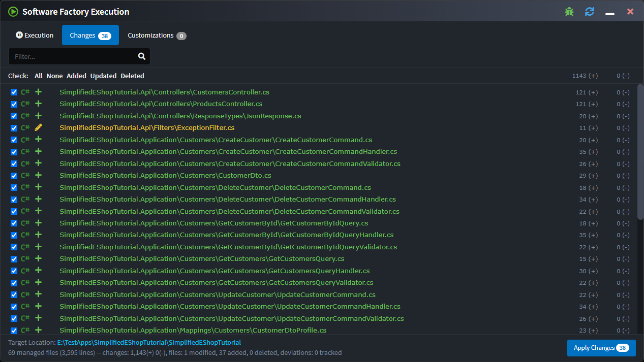The image size is (644, 362).
Task: Uncheck the ProductsController.cs checkbox
Action: pos(14,104)
